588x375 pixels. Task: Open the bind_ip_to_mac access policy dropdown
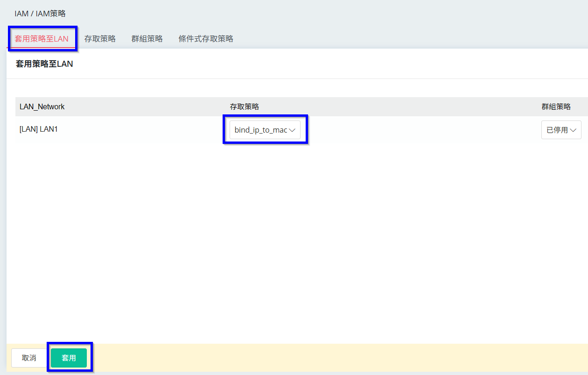[x=261, y=130]
